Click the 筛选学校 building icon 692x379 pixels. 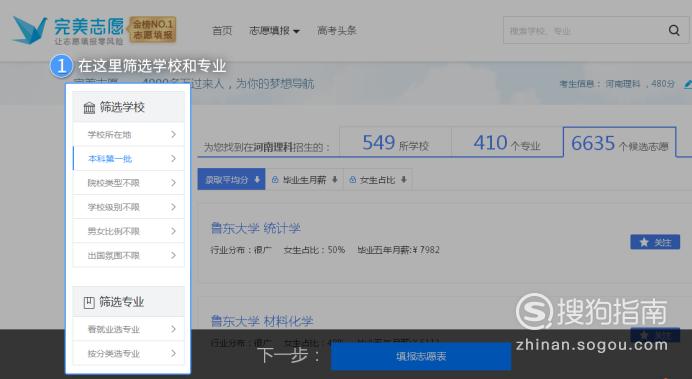[89, 108]
